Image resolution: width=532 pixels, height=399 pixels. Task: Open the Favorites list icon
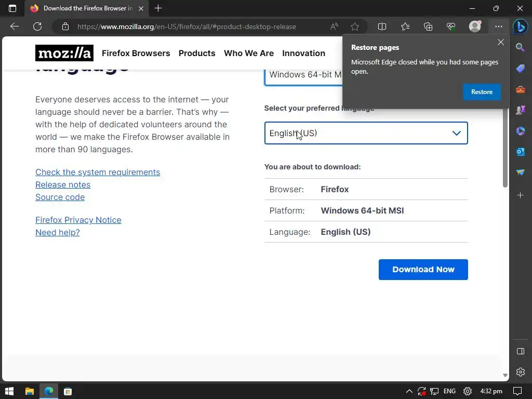pos(405,26)
